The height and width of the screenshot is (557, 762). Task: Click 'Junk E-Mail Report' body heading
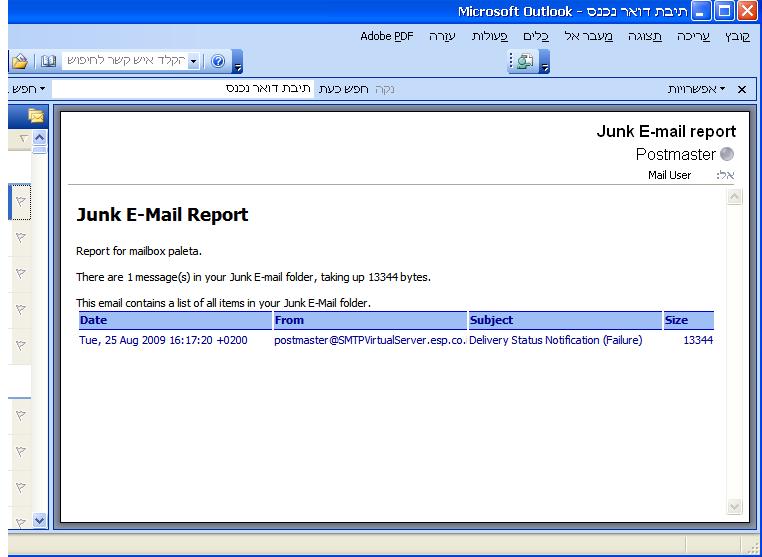[x=162, y=214]
